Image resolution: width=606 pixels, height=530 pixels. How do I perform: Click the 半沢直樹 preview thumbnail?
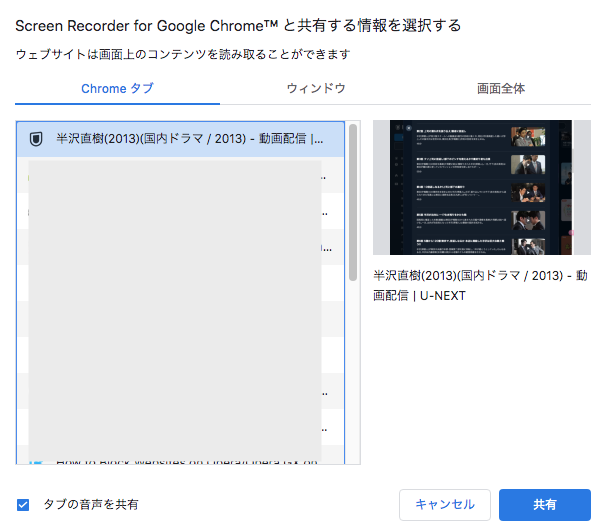click(x=482, y=187)
